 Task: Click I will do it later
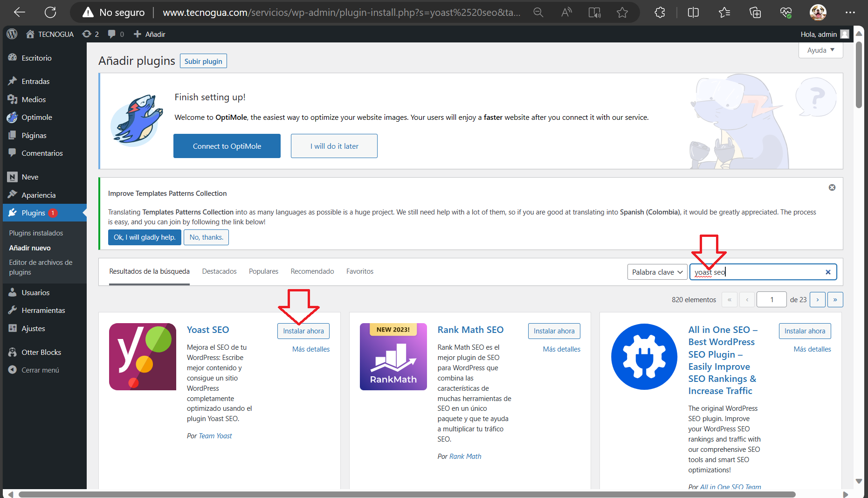[x=334, y=146]
